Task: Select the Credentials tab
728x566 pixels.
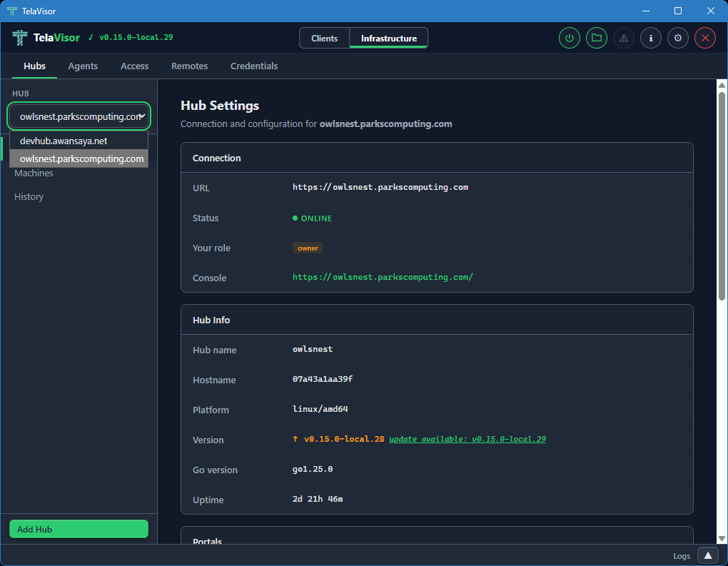Action: click(254, 66)
